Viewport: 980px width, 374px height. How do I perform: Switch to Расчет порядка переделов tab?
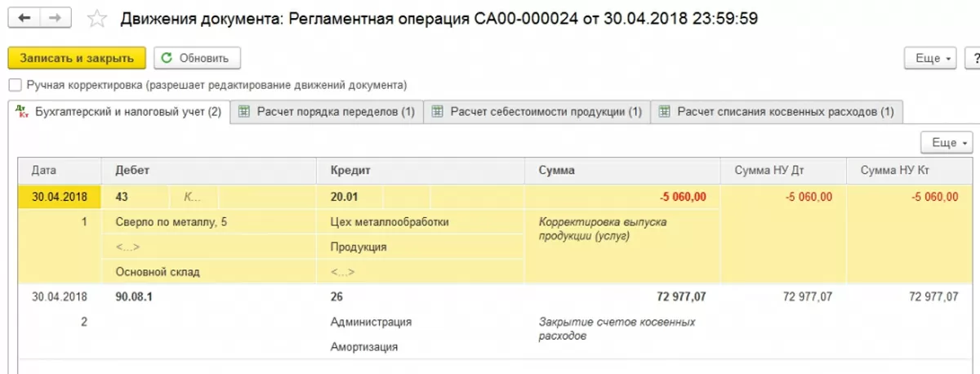coord(335,112)
